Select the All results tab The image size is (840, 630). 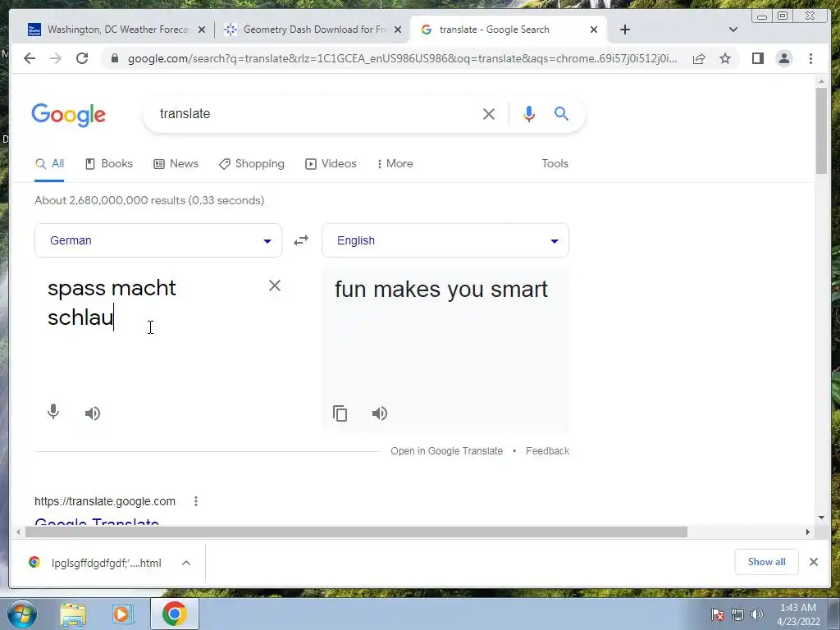pyautogui.click(x=49, y=164)
